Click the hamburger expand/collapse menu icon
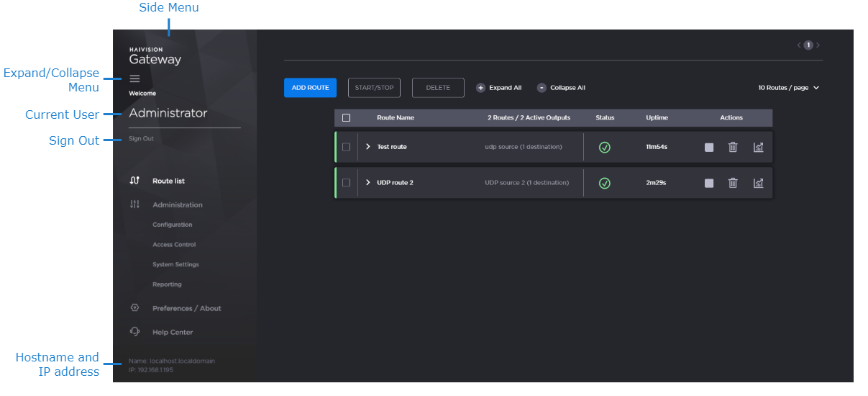 [134, 78]
